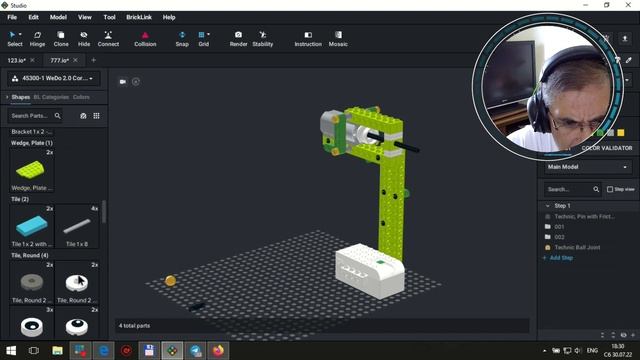The image size is (640, 360).
Task: Click the Search Parts input field
Action: click(30, 116)
